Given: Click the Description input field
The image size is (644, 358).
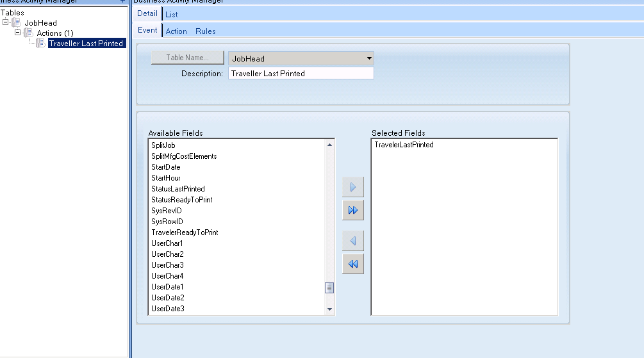Looking at the screenshot, I should point(301,74).
